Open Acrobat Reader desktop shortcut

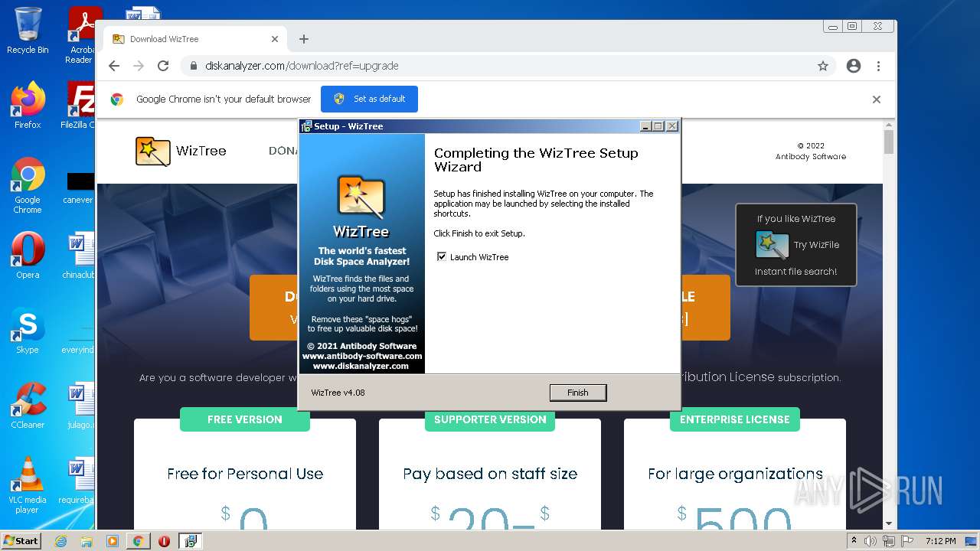[83, 35]
